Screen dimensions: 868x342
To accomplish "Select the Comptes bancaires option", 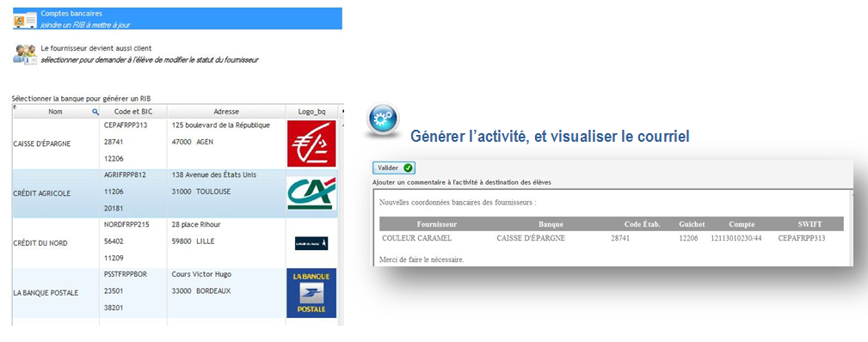I will pos(177,19).
